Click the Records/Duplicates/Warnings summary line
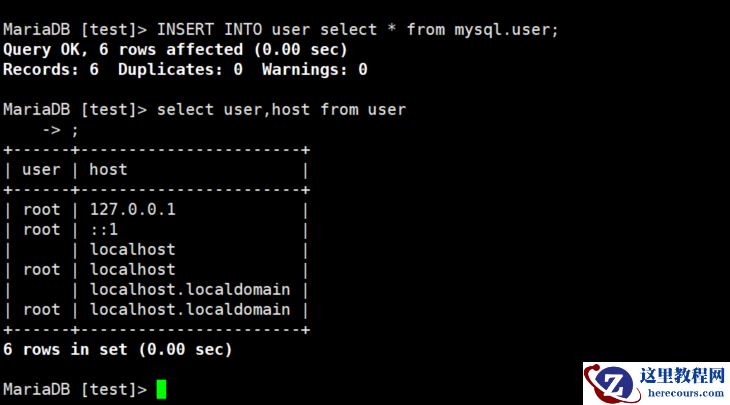This screenshot has height=405, width=730. pos(185,69)
